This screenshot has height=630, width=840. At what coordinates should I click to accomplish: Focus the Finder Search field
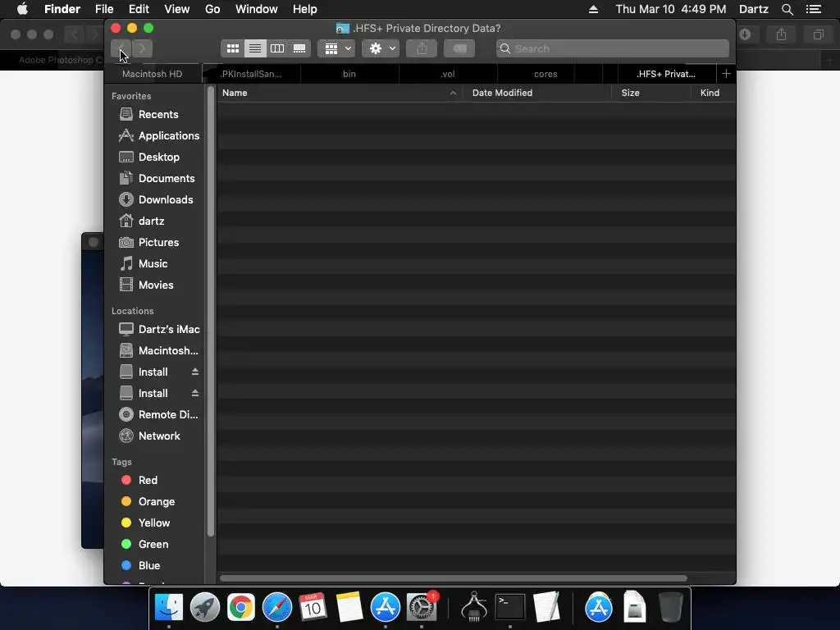tap(613, 48)
